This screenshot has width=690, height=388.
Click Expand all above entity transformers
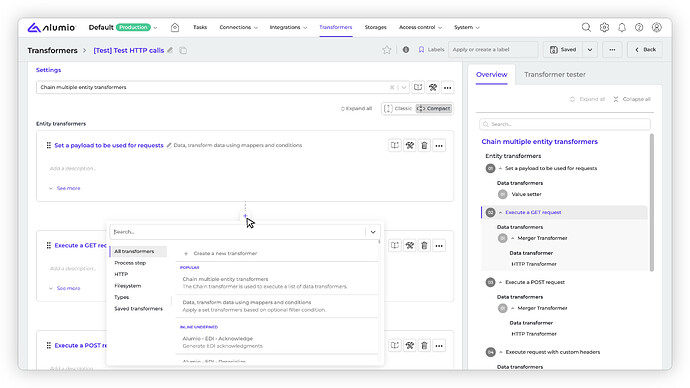click(356, 108)
